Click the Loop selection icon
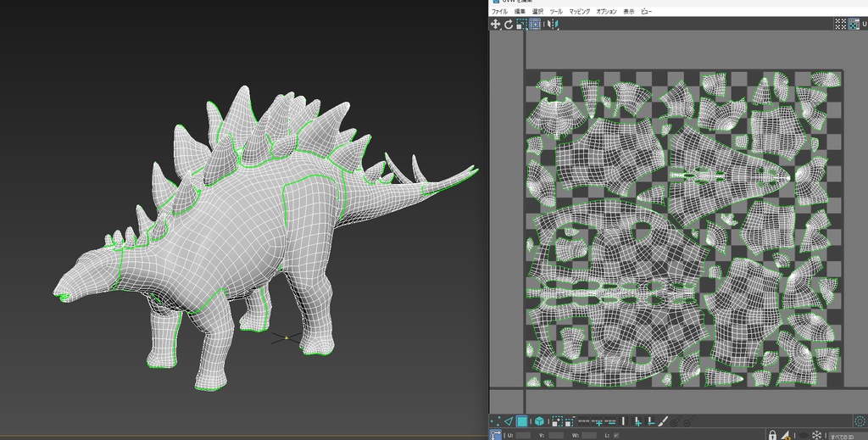The height and width of the screenshot is (440, 868). click(x=584, y=421)
